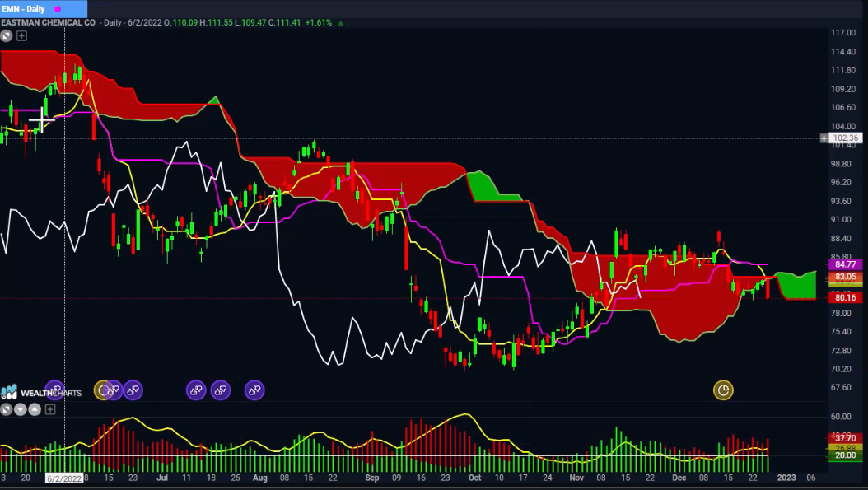
Task: Click the 2023 label on time axis
Action: [786, 478]
